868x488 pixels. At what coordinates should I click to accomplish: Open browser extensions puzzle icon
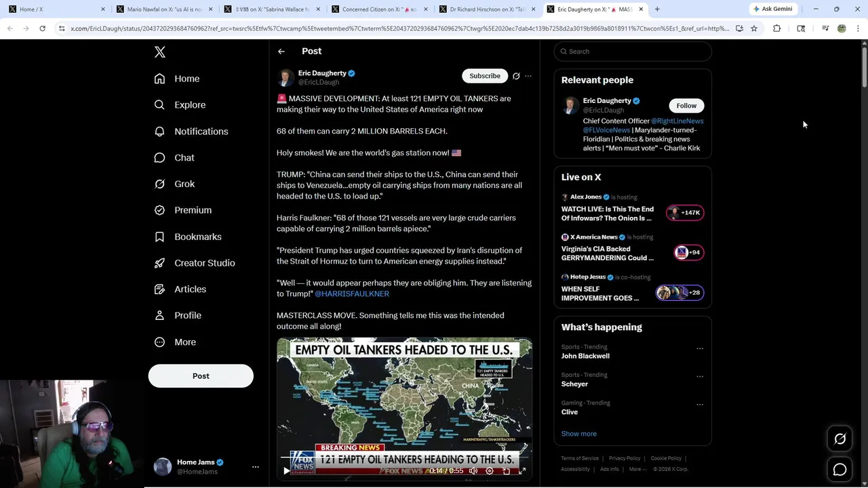[x=776, y=28]
